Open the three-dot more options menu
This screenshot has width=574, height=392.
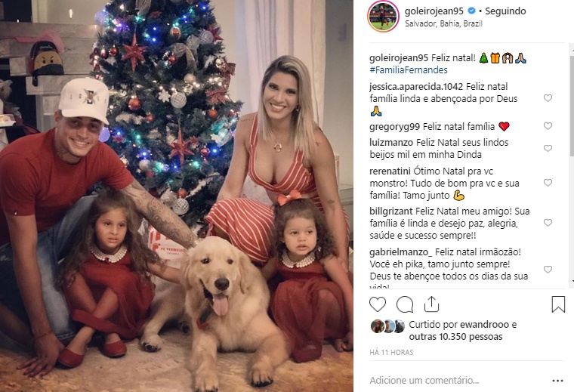pos(557,381)
